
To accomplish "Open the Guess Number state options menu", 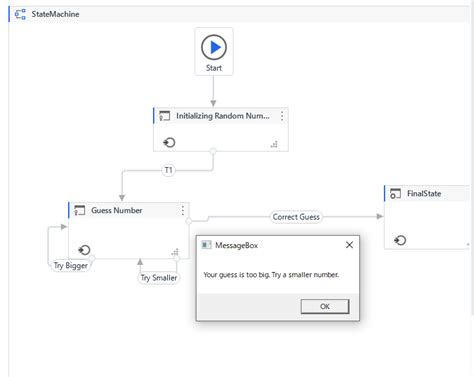I will [183, 210].
